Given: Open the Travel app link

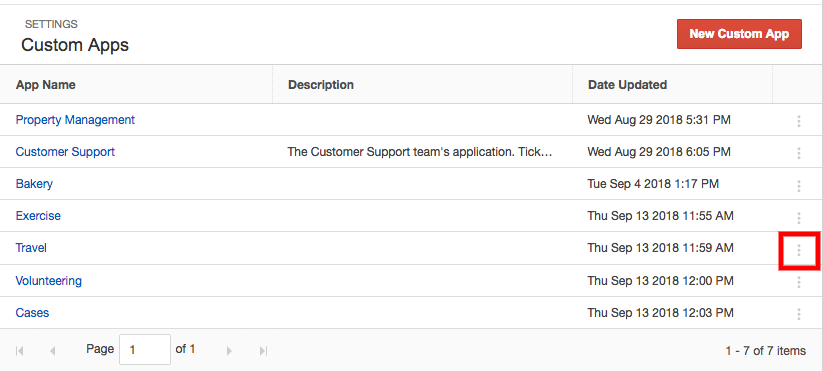Looking at the screenshot, I should (31, 248).
